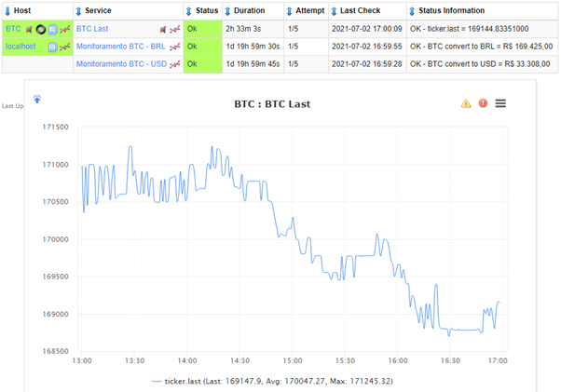Open graph icon for Monitoramento BTC - BRL
Image resolution: width=561 pixels, height=392 pixels.
tap(174, 47)
